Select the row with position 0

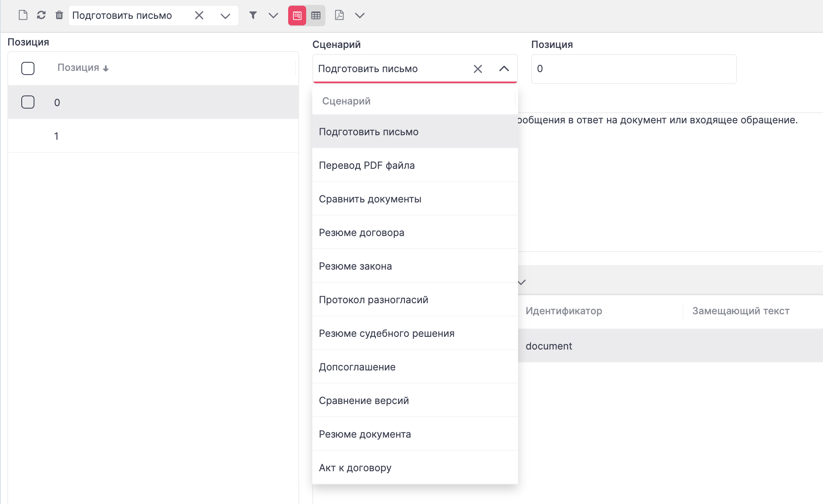click(153, 102)
